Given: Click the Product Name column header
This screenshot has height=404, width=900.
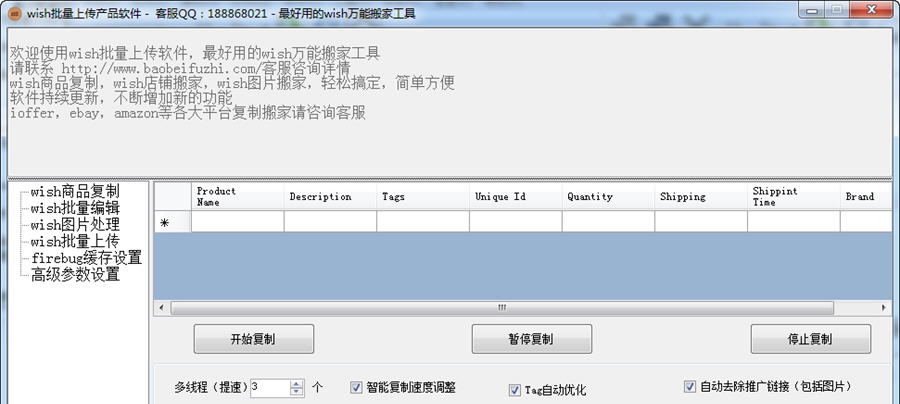Looking at the screenshot, I should [238, 196].
